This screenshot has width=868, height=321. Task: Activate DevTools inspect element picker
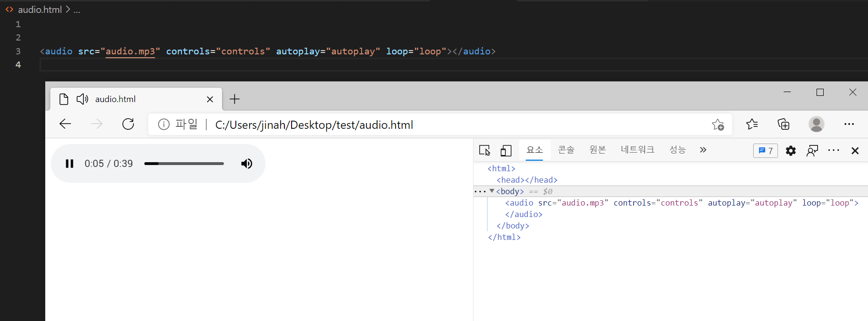[x=484, y=150]
